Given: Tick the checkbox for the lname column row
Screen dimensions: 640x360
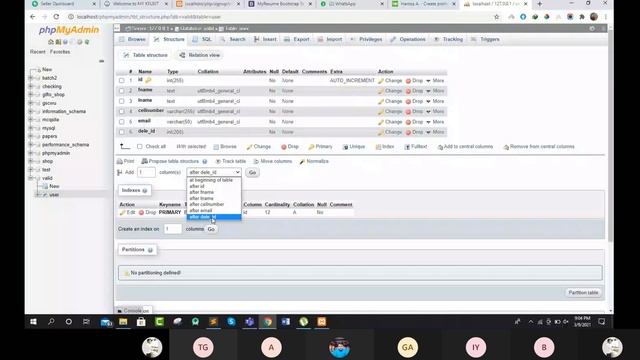Looking at the screenshot, I should point(122,101).
